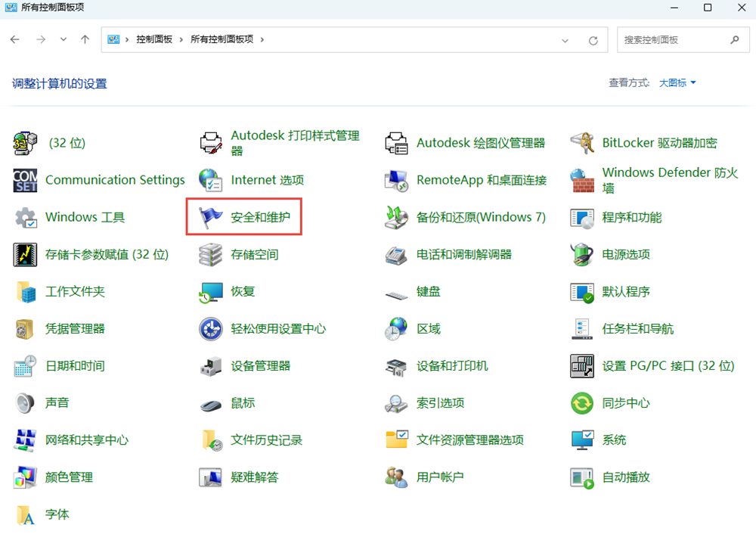Open the Communication Settings COM SET icon
Viewport: 756px width, 534px height.
coord(25,180)
